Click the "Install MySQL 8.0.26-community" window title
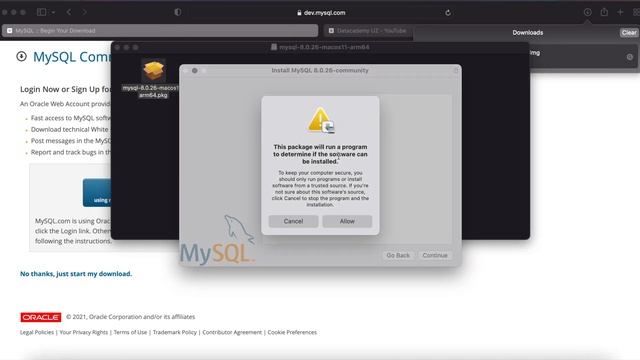 point(320,70)
